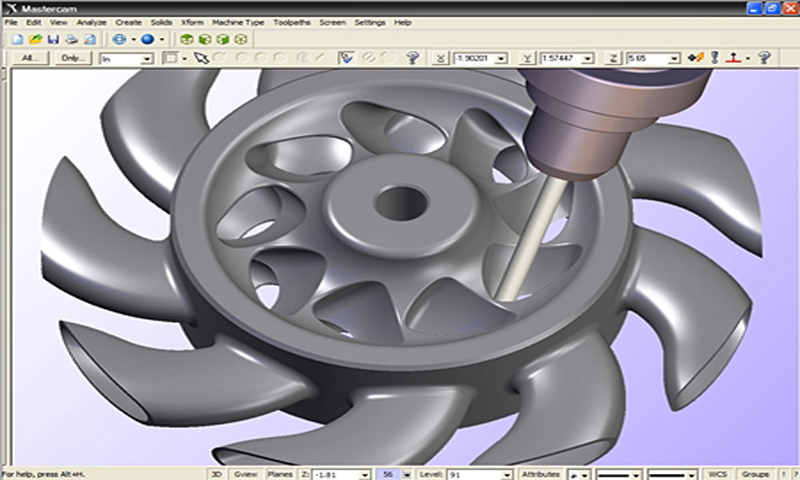Click the Print icon
The height and width of the screenshot is (480, 800).
(x=71, y=39)
